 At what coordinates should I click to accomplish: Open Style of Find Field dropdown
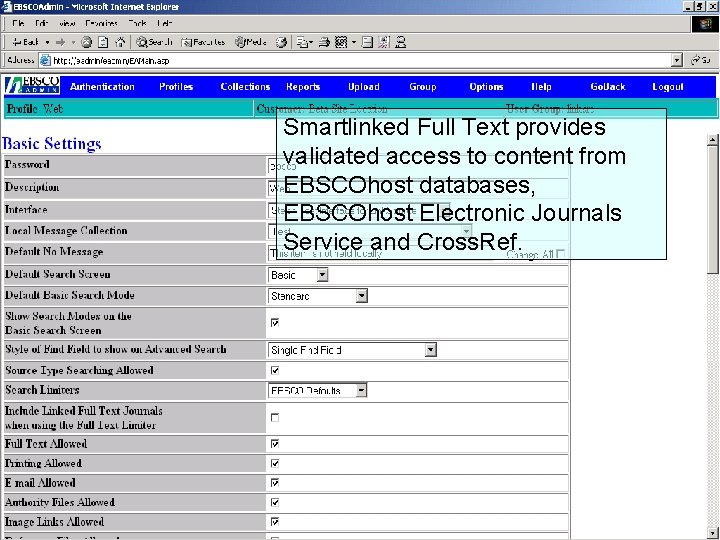(x=352, y=350)
